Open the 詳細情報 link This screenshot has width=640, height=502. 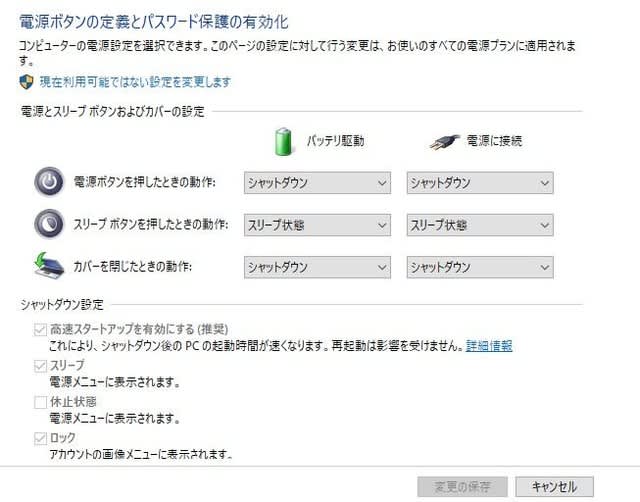coord(489,345)
